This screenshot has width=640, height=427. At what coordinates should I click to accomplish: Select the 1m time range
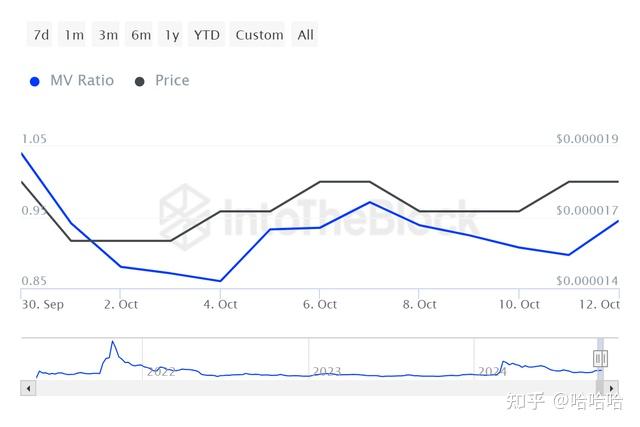74,35
